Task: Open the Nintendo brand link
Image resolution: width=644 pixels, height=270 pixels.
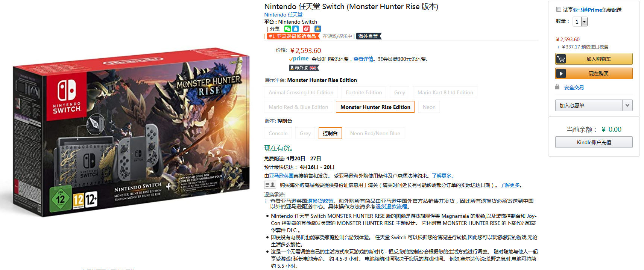Action: (x=283, y=15)
